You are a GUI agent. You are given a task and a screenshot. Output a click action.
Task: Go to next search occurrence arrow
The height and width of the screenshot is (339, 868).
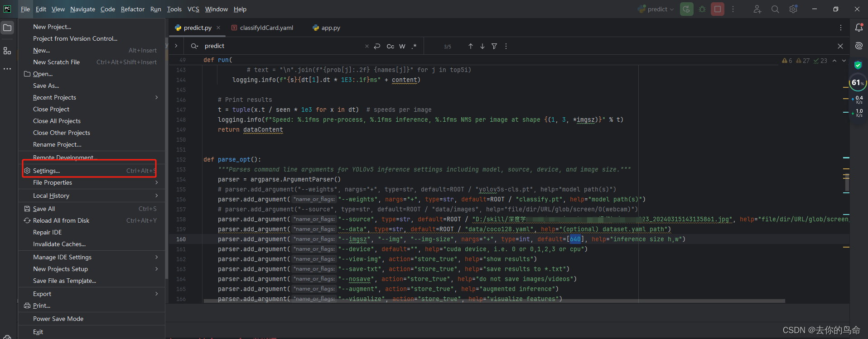point(482,46)
